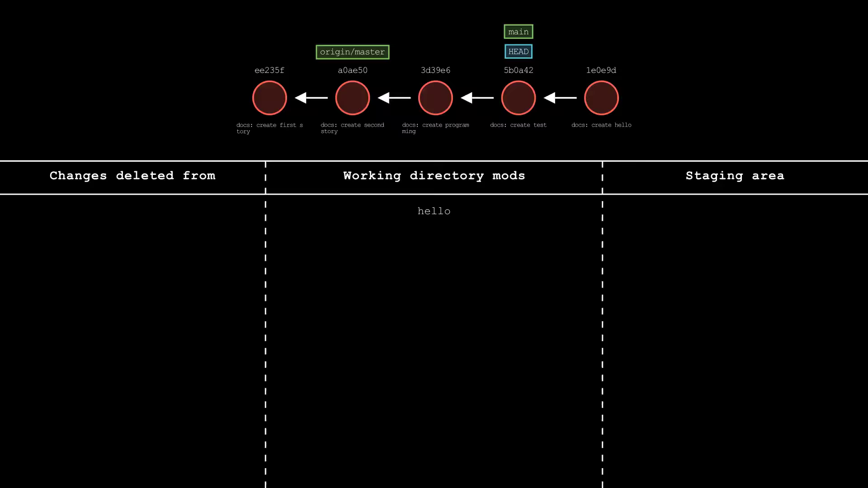Image resolution: width=868 pixels, height=488 pixels.
Task: Click the docs: create second story message
Action: click(352, 128)
